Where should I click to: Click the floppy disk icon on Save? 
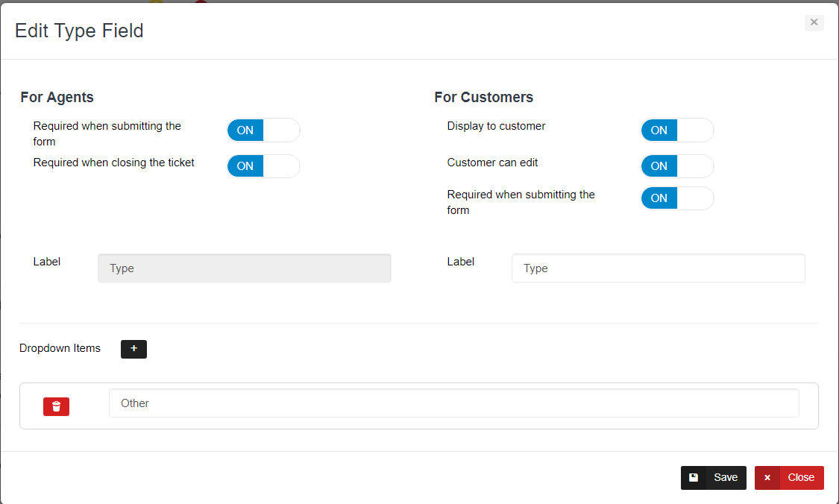pos(694,478)
